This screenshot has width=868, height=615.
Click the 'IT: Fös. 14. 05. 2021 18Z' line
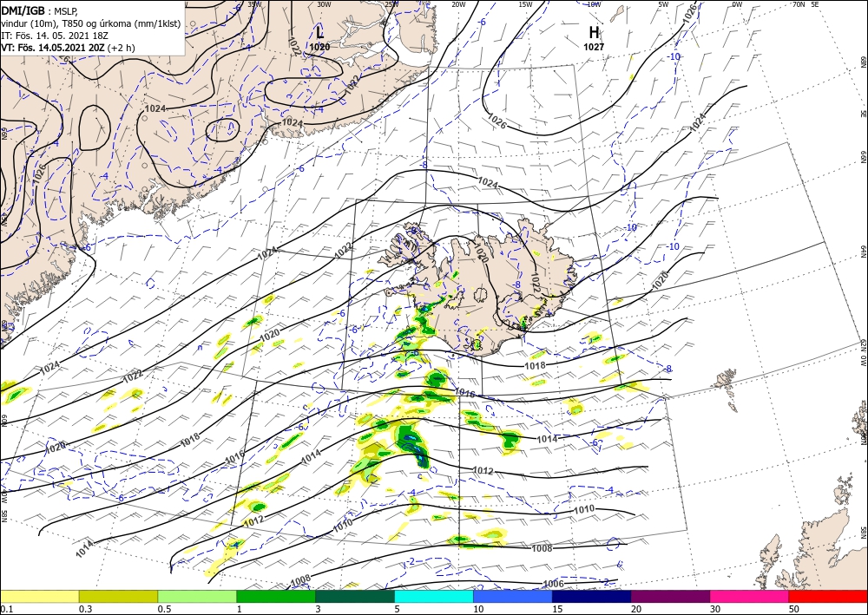click(55, 36)
